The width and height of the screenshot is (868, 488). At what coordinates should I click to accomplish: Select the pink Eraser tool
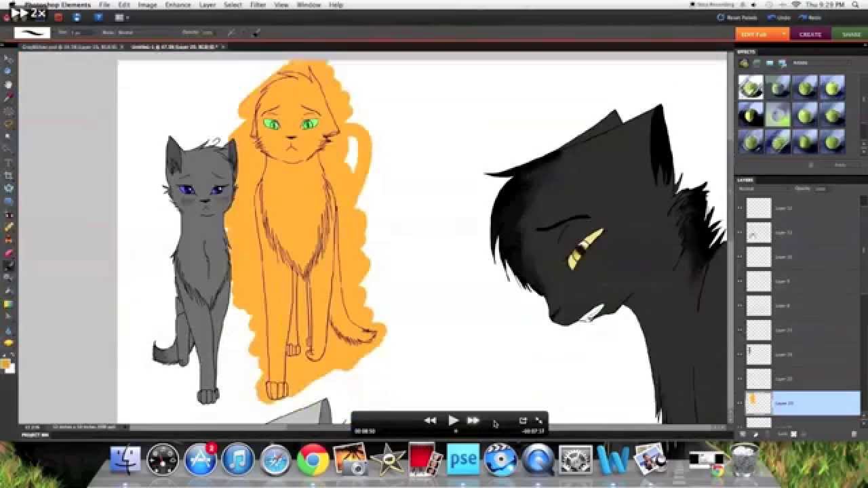(x=9, y=252)
